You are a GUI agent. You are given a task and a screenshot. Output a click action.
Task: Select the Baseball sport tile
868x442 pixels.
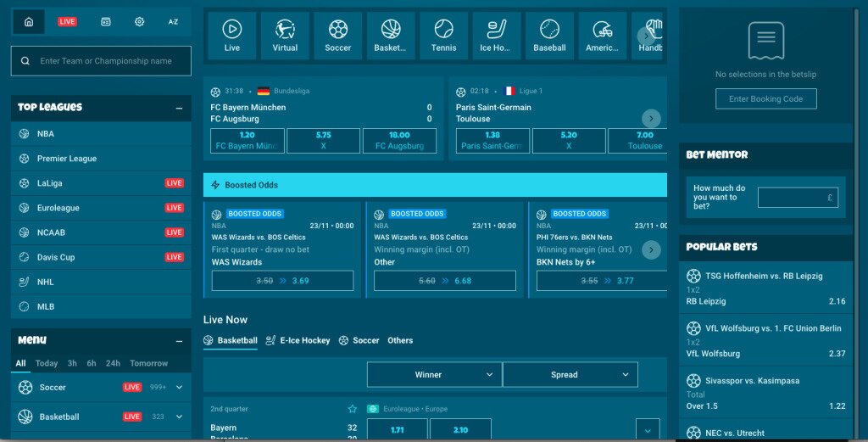point(549,36)
